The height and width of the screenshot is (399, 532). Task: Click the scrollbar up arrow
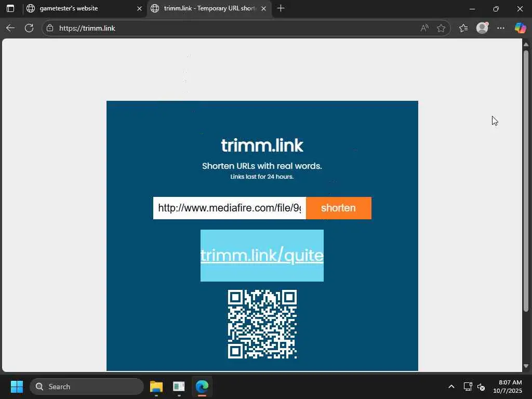[526, 45]
